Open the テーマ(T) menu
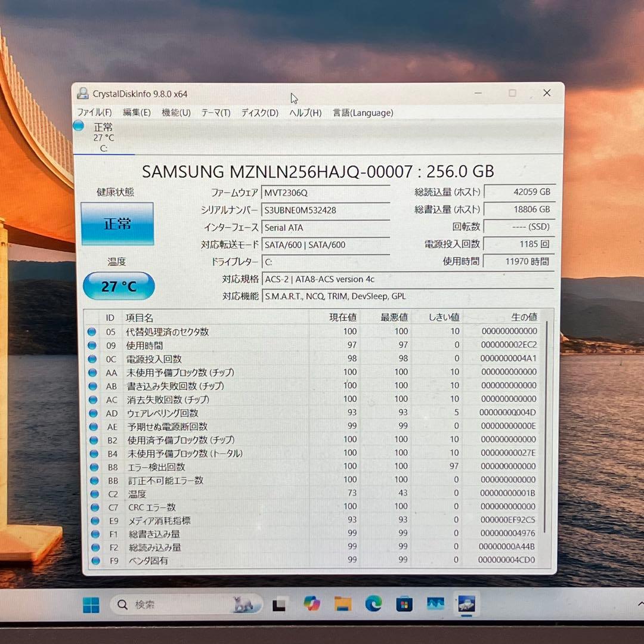This screenshot has width=644, height=644. [216, 113]
